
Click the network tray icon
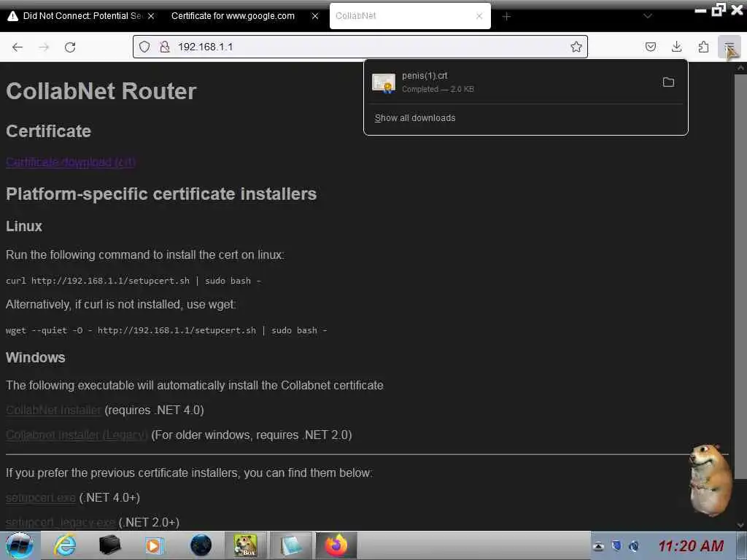[634, 545]
